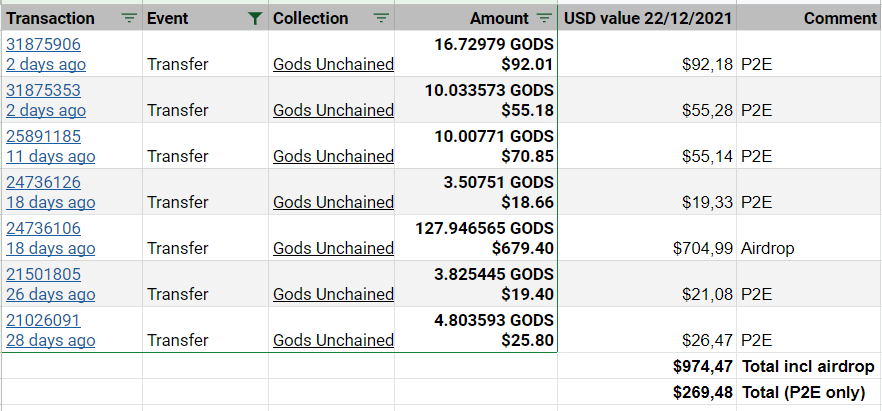Select the 'USD value 22/12/2021' header cell

pyautogui.click(x=647, y=18)
